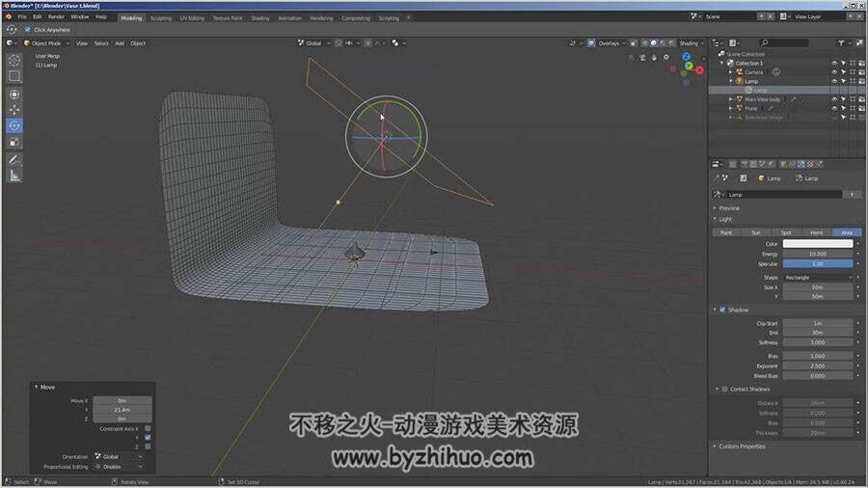Expand the Preview panel
The width and height of the screenshot is (868, 488).
tap(728, 208)
